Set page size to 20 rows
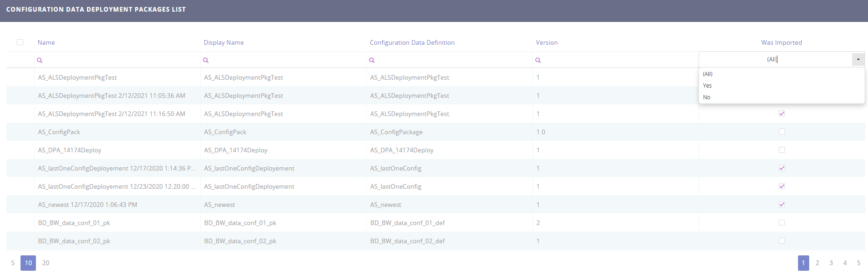The image size is (868, 274). tap(46, 263)
